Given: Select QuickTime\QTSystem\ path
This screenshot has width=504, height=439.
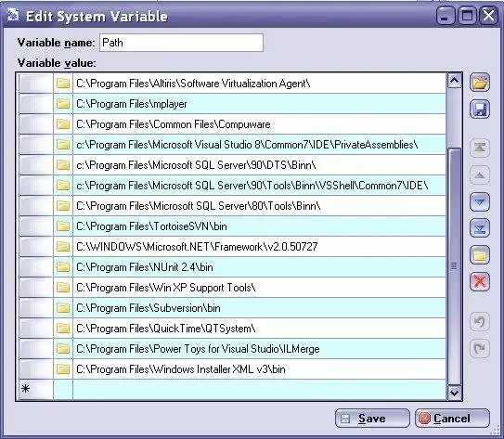Looking at the screenshot, I should [259, 329].
